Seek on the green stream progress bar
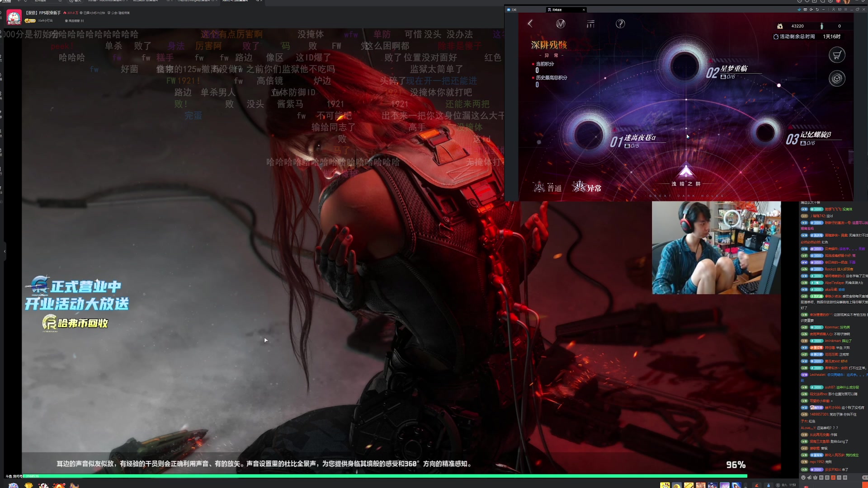Image resolution: width=868 pixels, height=488 pixels. click(x=384, y=476)
